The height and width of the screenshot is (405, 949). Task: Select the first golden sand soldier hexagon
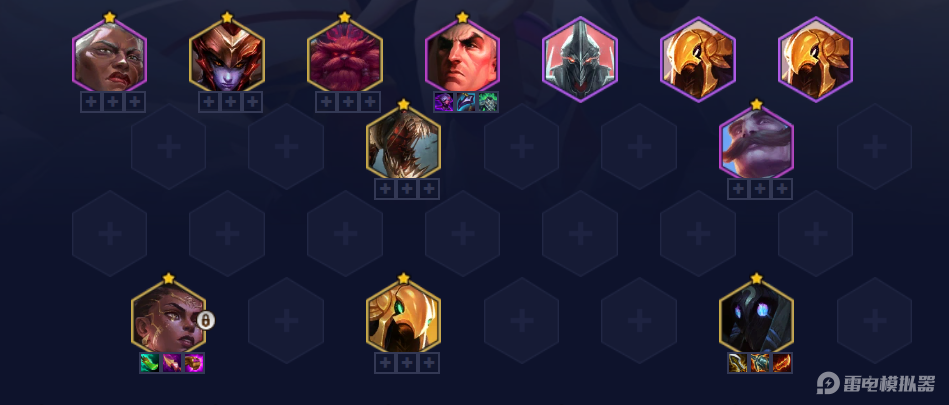(x=698, y=59)
